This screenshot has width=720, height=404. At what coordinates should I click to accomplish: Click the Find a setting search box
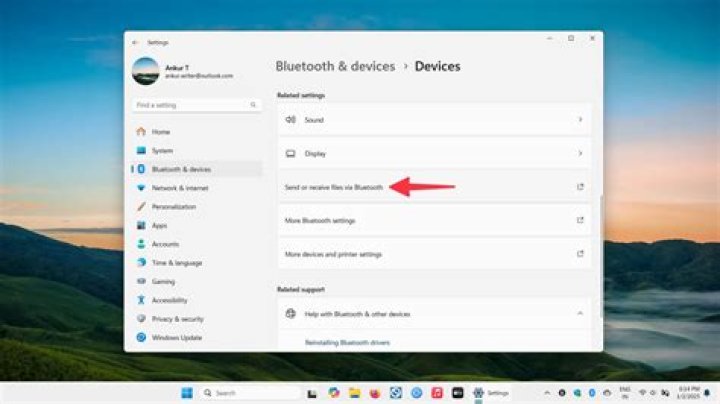click(x=197, y=105)
